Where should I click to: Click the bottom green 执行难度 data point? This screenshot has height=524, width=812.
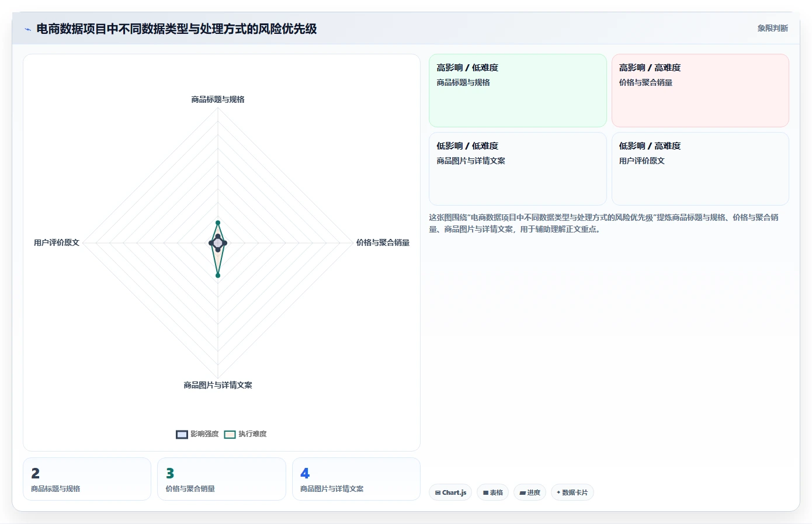[x=218, y=275]
